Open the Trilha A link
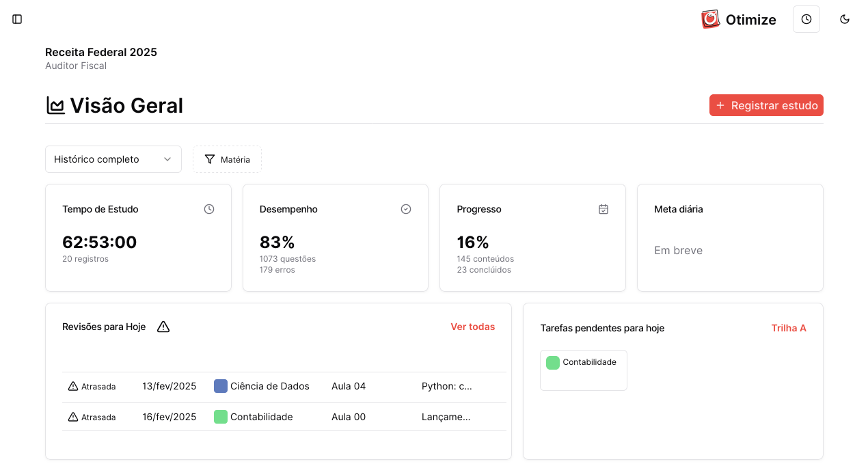Viewport: 868px width, 466px height. pos(789,328)
